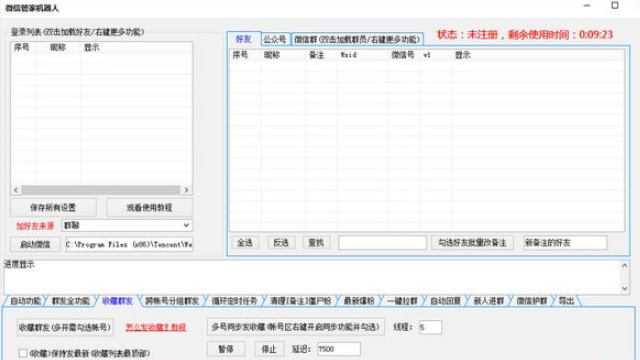
Task: Click the 观看使用教程 button
Action: coord(149,208)
